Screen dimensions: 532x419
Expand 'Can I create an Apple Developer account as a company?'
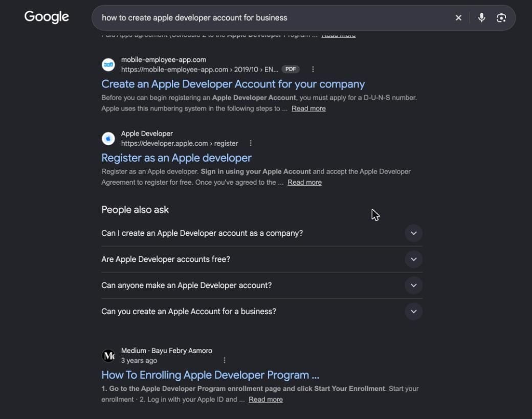pyautogui.click(x=261, y=233)
